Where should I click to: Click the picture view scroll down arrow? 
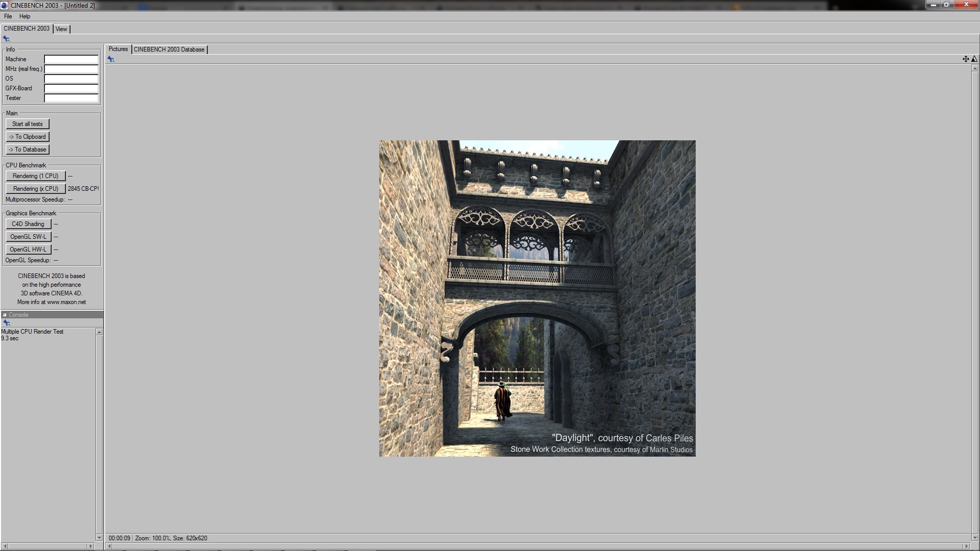pos(975,538)
